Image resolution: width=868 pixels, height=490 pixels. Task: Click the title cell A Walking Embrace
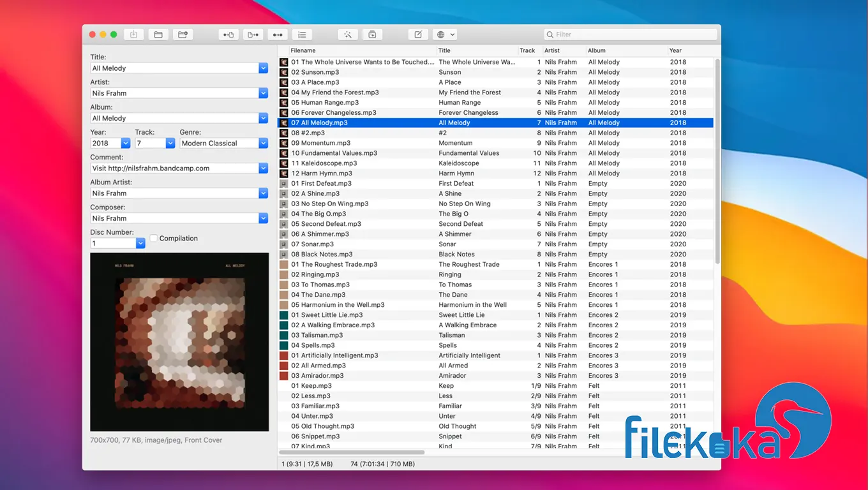pyautogui.click(x=467, y=325)
